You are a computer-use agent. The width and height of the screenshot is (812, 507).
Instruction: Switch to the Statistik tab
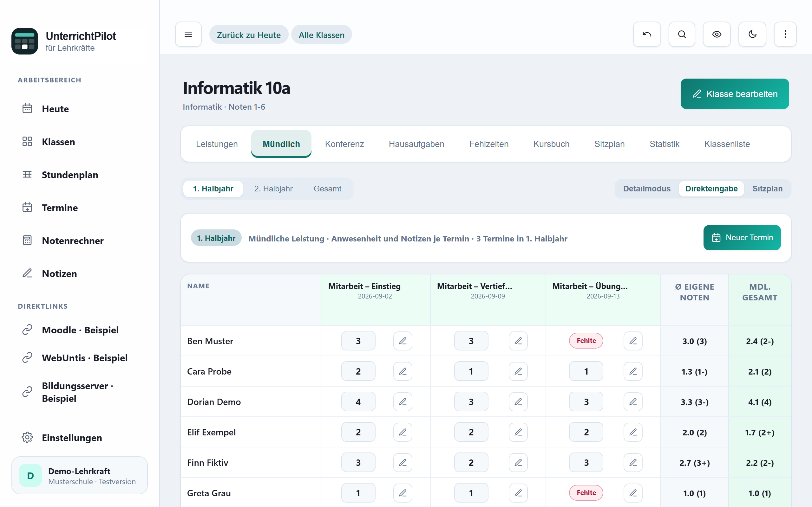tap(665, 144)
